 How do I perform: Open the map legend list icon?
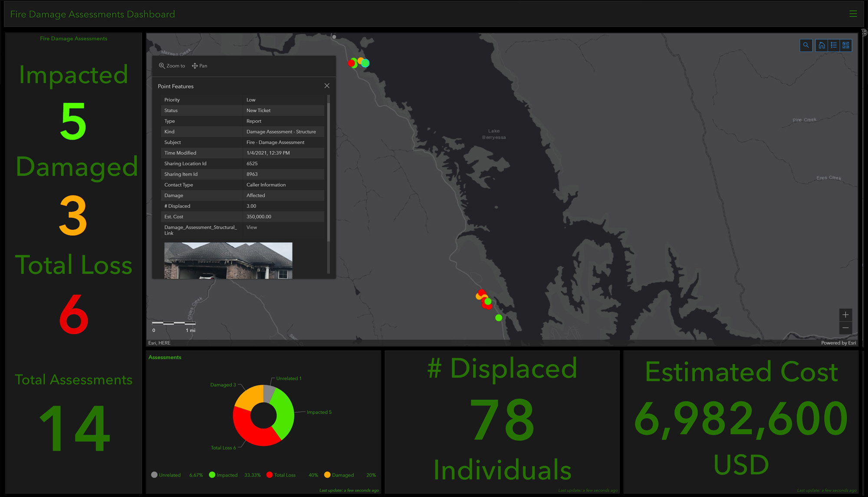[834, 45]
